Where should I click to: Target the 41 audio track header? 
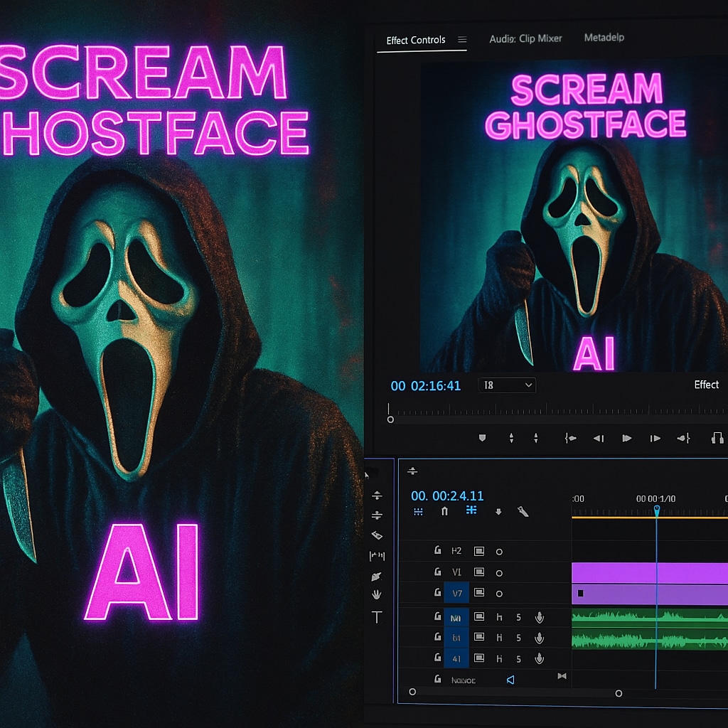tap(456, 658)
